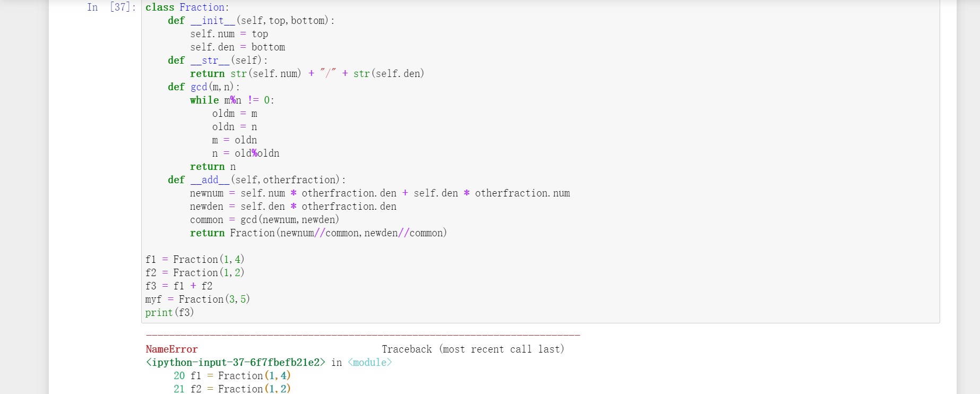
Task: Click the red NameError text in output
Action: pos(172,349)
